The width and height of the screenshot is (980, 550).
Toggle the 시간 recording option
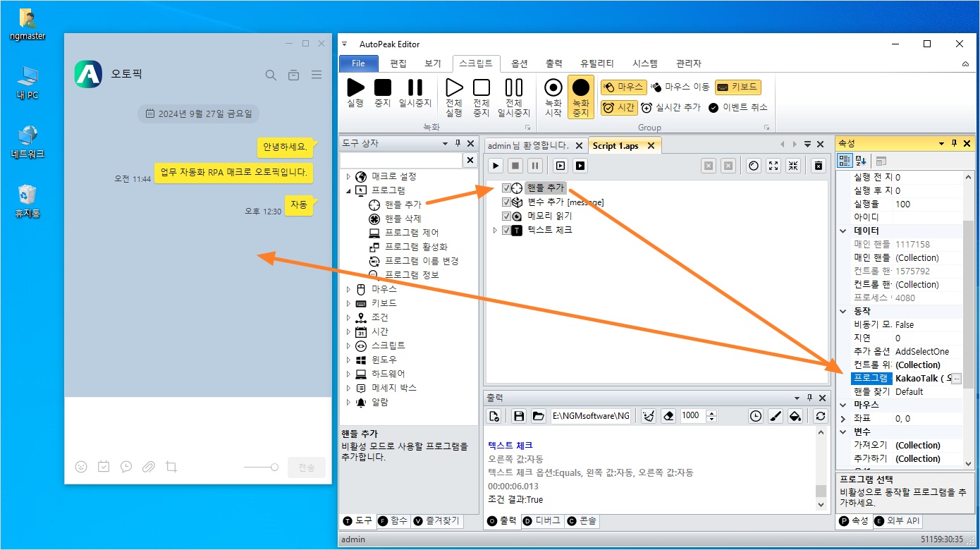[619, 108]
